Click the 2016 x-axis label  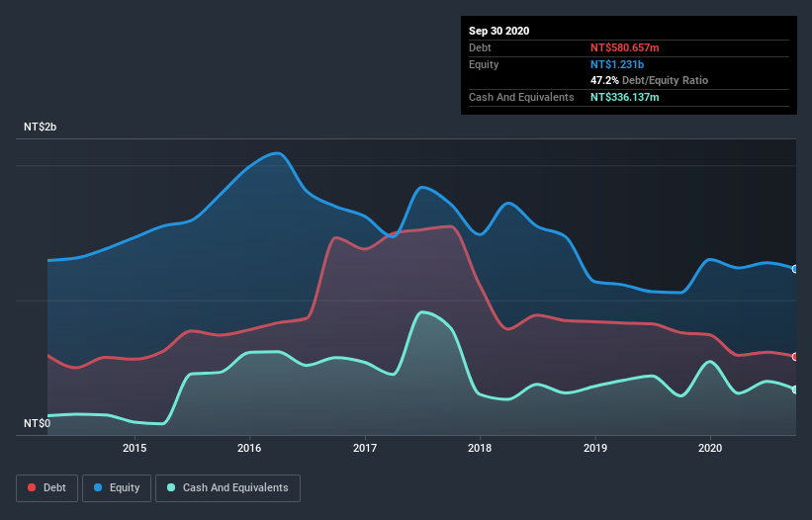(x=249, y=448)
